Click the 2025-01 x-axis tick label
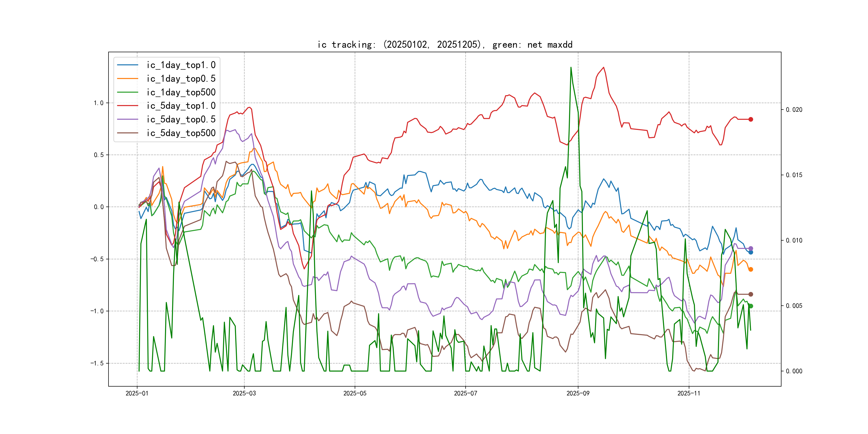Image resolution: width=868 pixels, height=434 pixels. coord(137,393)
